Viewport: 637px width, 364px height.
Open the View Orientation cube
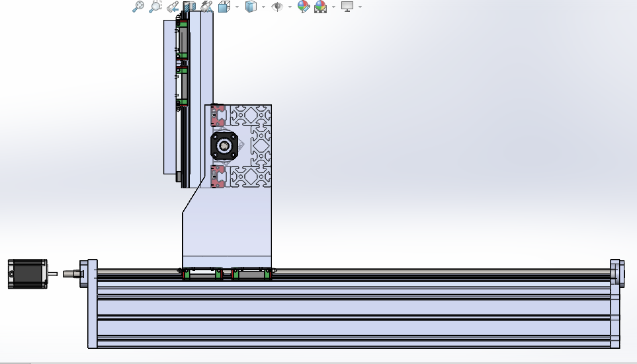(224, 7)
